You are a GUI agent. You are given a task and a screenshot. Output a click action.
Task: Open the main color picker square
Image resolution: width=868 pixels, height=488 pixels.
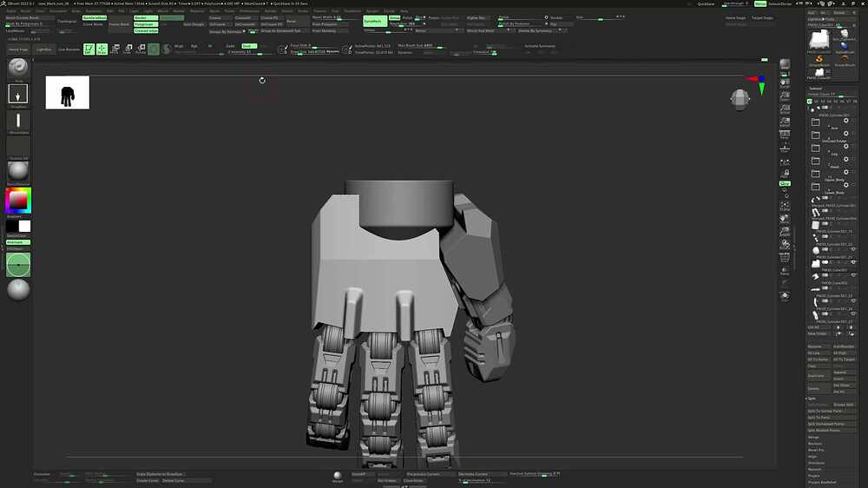[x=18, y=201]
